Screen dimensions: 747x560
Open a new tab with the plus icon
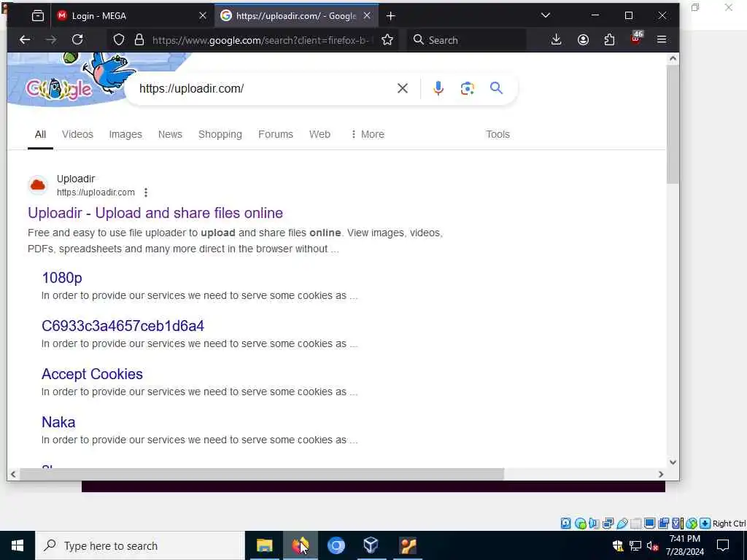(391, 16)
